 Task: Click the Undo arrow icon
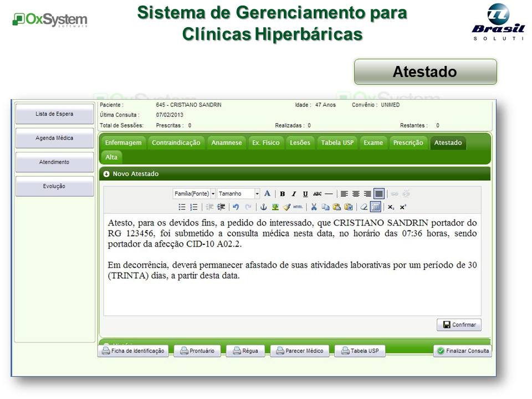click(236, 207)
